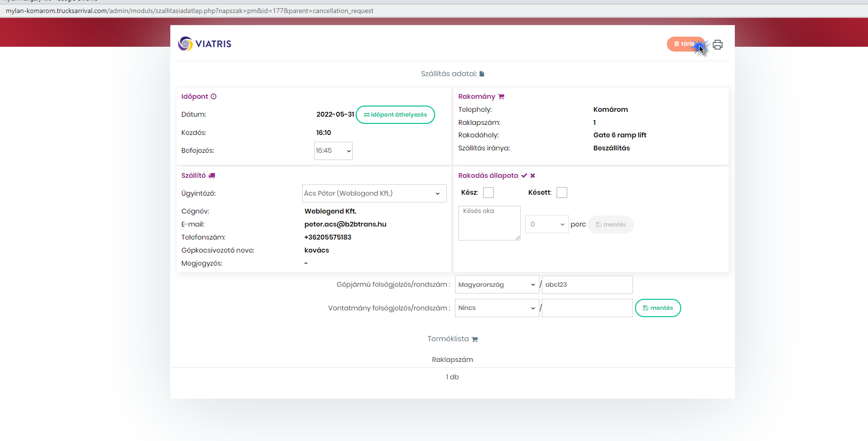The width and height of the screenshot is (868, 441).
Task: Click the printer icon
Action: click(717, 45)
